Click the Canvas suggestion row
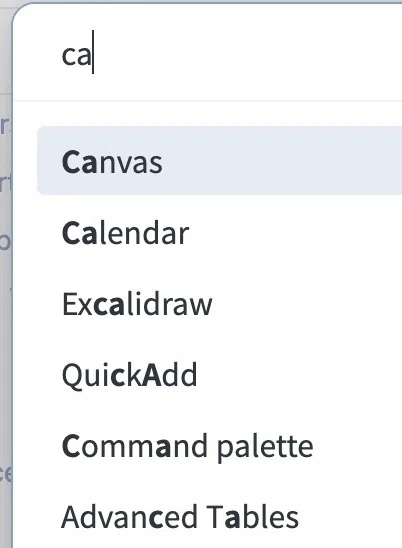The height and width of the screenshot is (548, 402). click(220, 160)
